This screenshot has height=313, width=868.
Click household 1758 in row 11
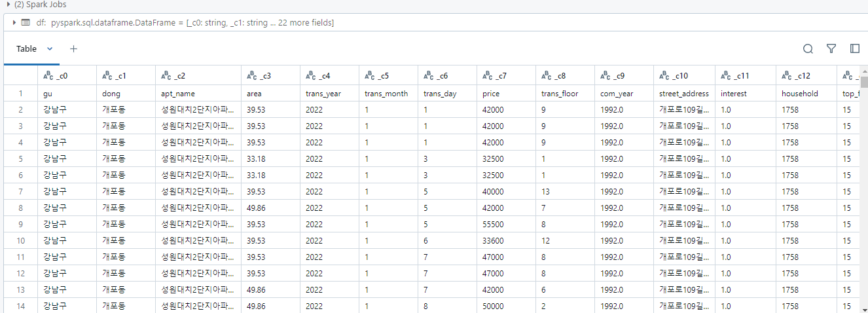coord(806,257)
